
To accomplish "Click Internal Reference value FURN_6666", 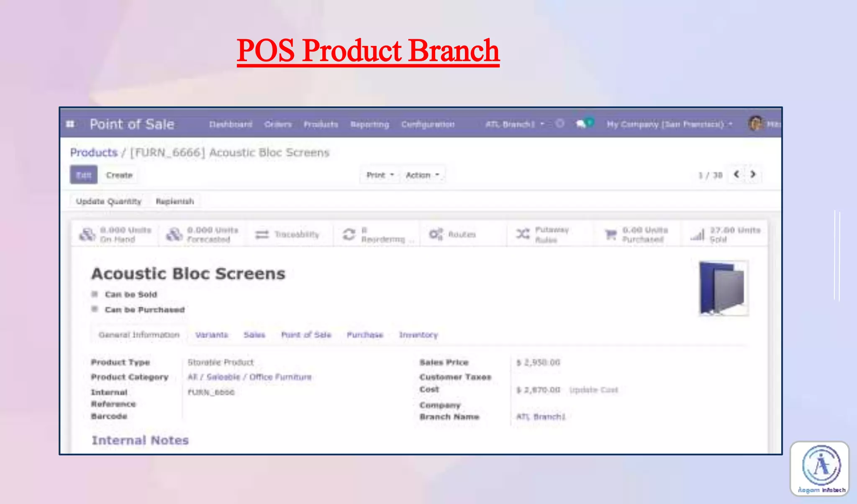I will coord(211,392).
